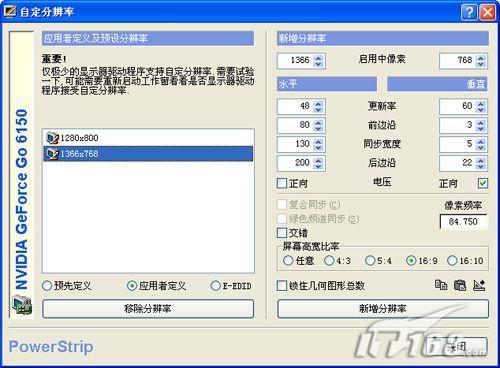Increase vertical refresh 60 spinner up
The image size is (500, 368).
click(481, 103)
